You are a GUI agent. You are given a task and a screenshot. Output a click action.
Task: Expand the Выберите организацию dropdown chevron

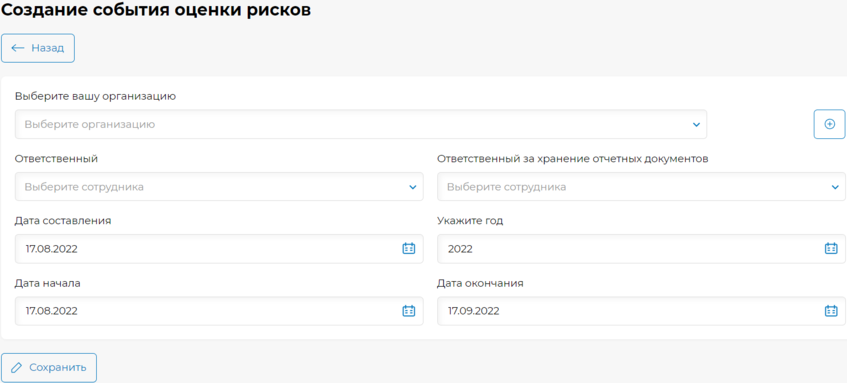[696, 125]
